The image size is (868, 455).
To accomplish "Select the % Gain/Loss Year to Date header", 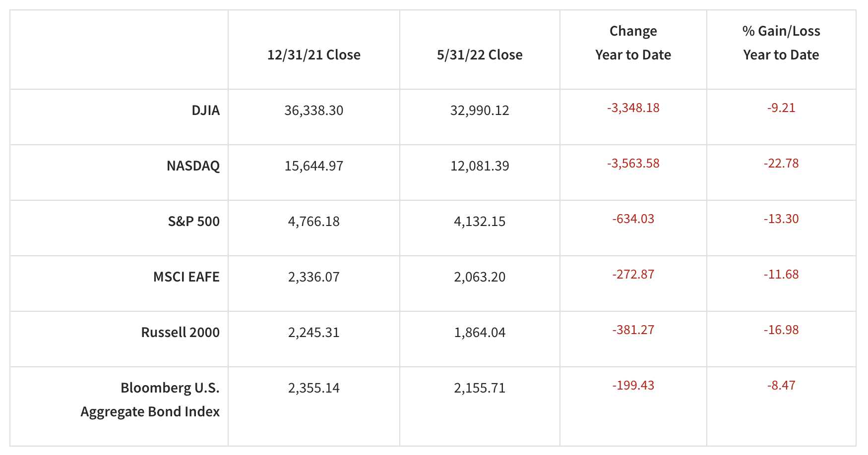I will click(x=781, y=43).
